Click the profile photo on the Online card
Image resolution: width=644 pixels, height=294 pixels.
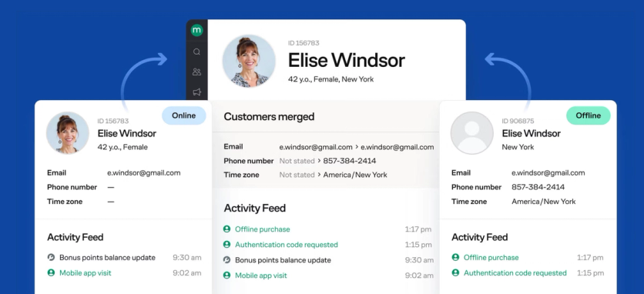tap(67, 132)
